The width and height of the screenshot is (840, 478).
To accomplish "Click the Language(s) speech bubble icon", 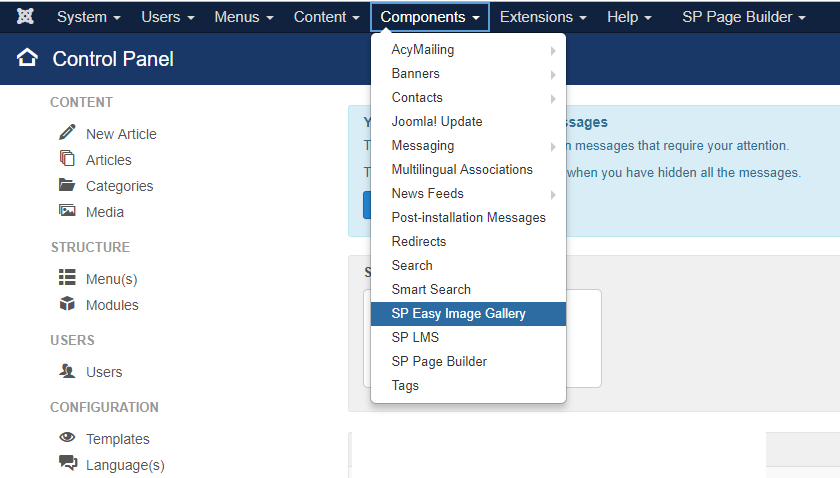I will click(x=67, y=463).
